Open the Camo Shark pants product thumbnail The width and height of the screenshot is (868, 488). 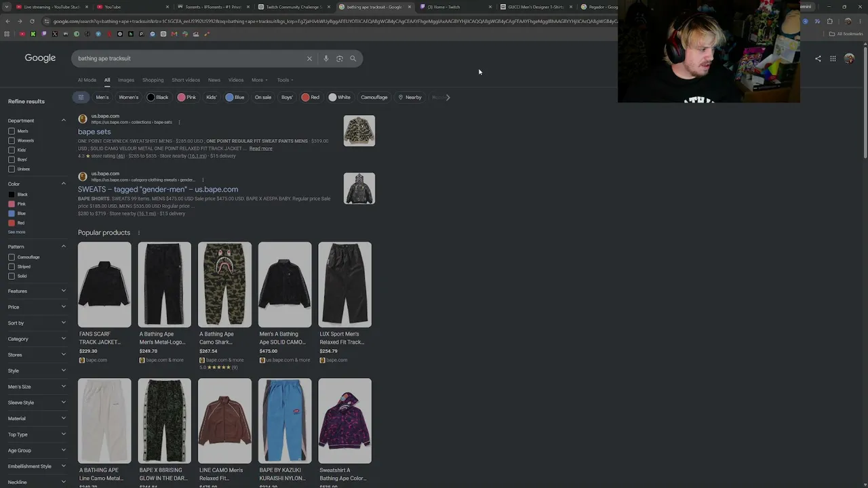(x=224, y=285)
